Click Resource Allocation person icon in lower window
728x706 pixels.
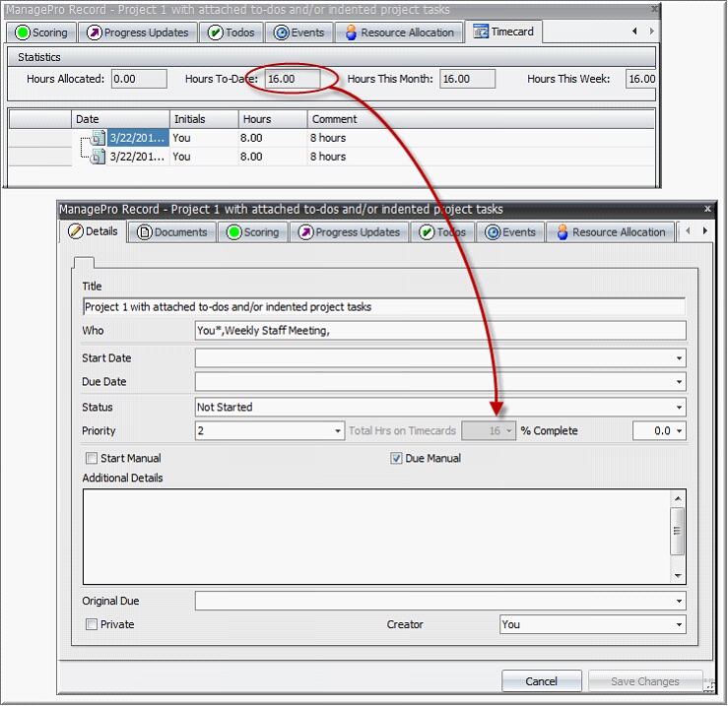pyautogui.click(x=563, y=232)
